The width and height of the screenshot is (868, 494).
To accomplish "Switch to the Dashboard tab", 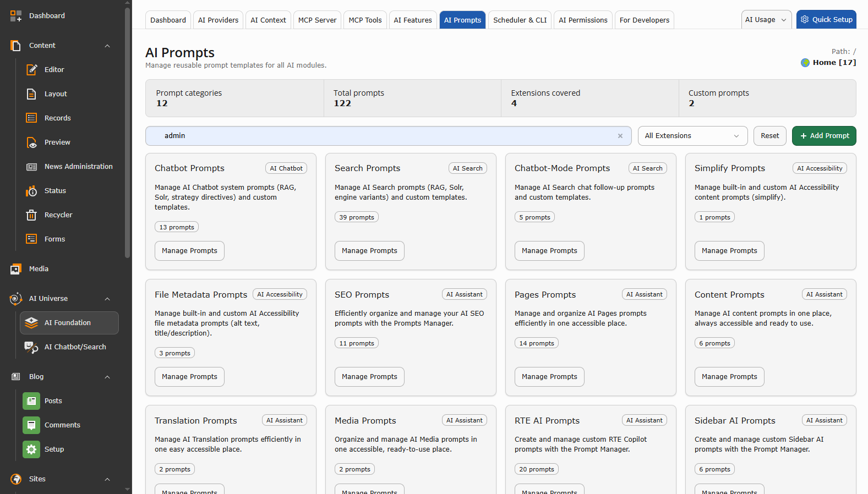I will tap(168, 20).
